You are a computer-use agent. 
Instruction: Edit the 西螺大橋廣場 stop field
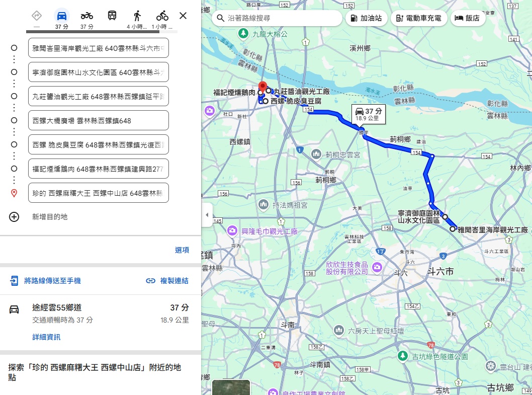click(x=99, y=121)
